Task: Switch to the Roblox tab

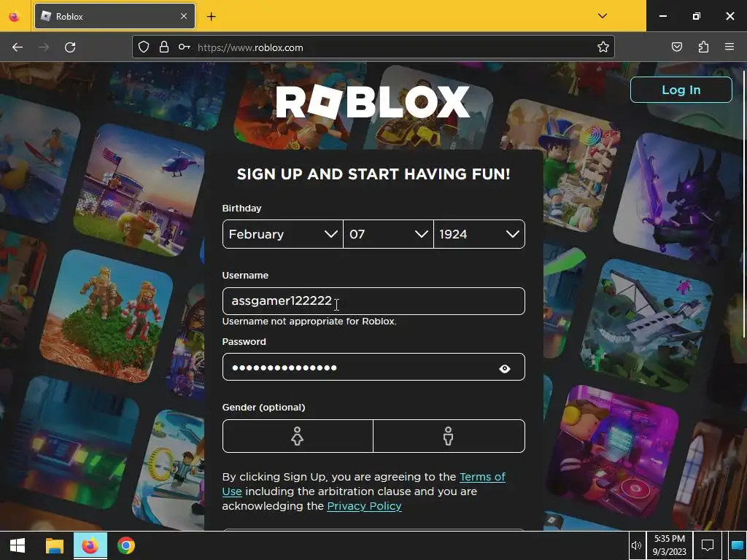Action: (115, 16)
